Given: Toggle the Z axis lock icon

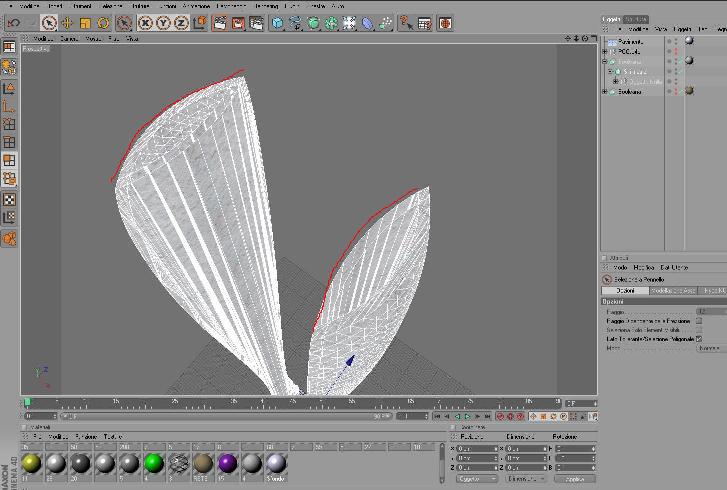Looking at the screenshot, I should pyautogui.click(x=181, y=23).
